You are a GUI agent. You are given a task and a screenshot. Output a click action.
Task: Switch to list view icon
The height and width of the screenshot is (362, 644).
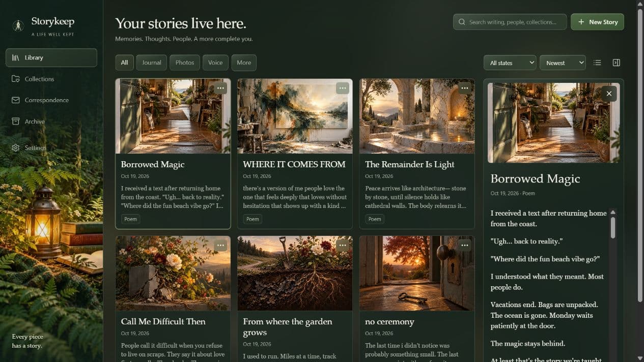[597, 63]
